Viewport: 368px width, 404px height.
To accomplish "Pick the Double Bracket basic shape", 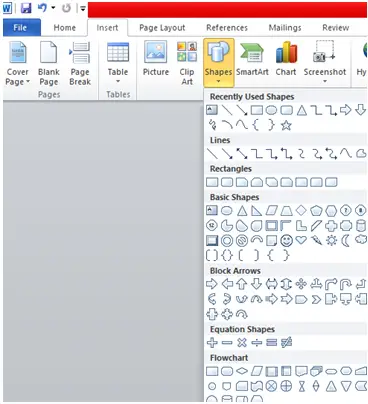I will (x=212, y=255).
